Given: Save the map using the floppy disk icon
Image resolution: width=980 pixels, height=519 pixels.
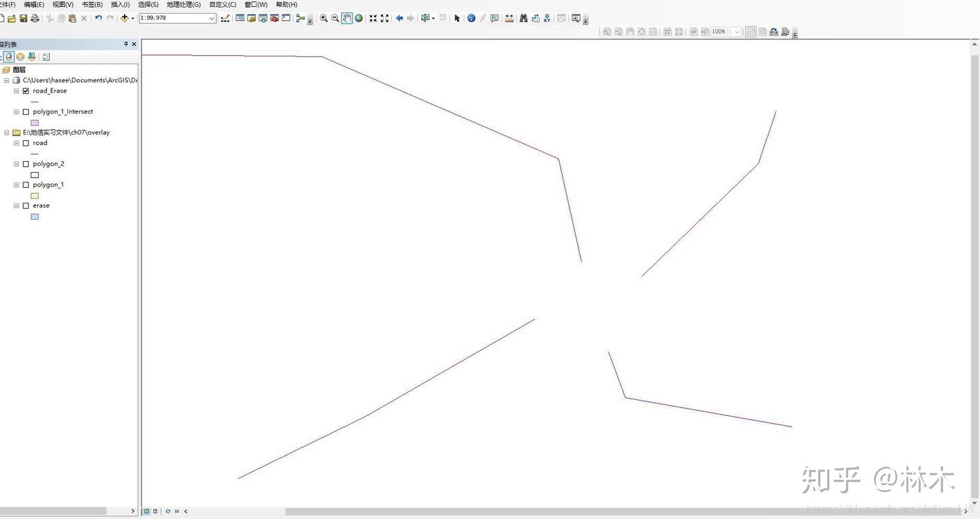Looking at the screenshot, I should click(x=23, y=18).
